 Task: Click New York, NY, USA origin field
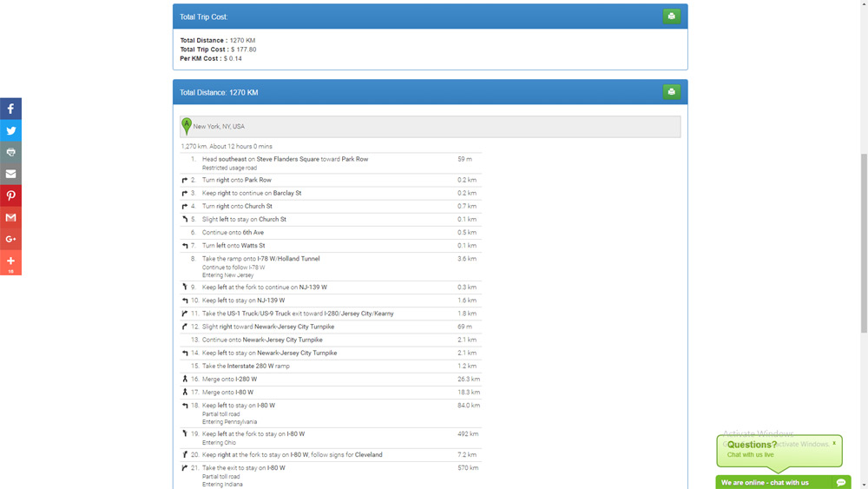tap(431, 127)
